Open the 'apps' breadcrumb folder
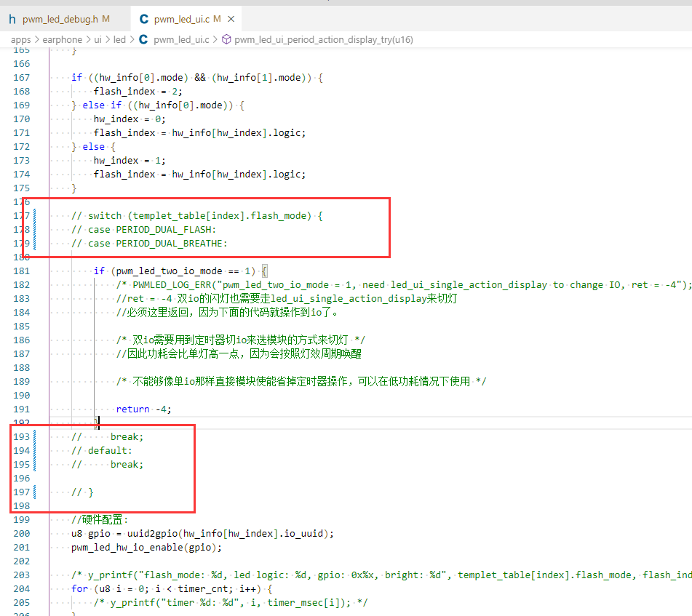 [21, 40]
